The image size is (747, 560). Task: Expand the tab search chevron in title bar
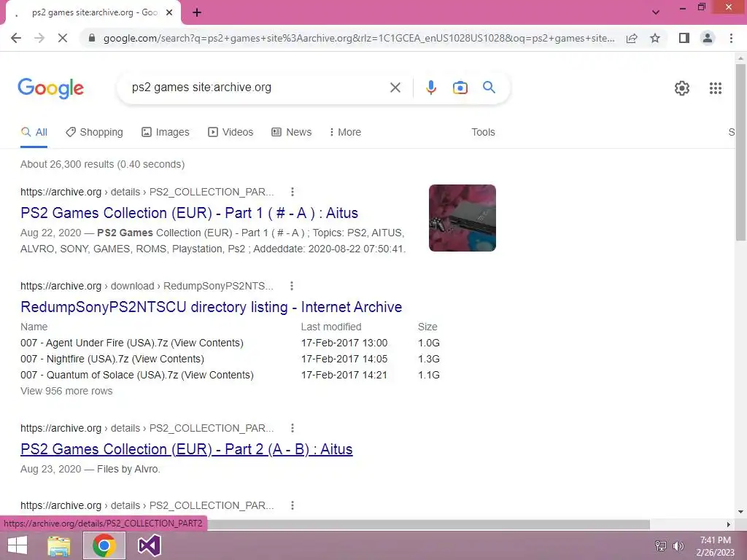point(656,12)
